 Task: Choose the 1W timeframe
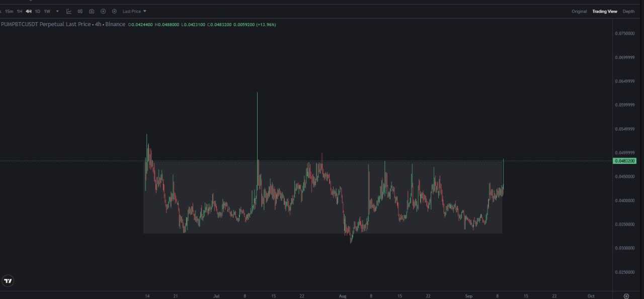(x=47, y=11)
